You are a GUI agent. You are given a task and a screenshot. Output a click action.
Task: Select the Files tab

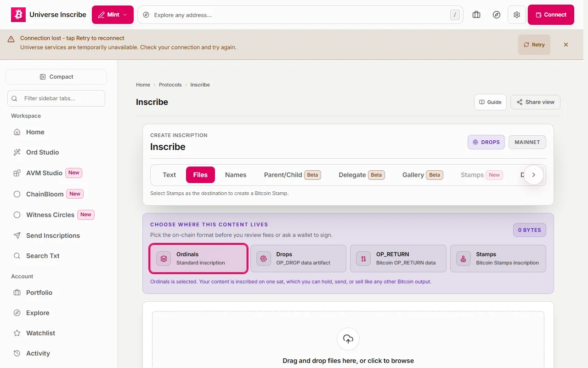point(200,175)
